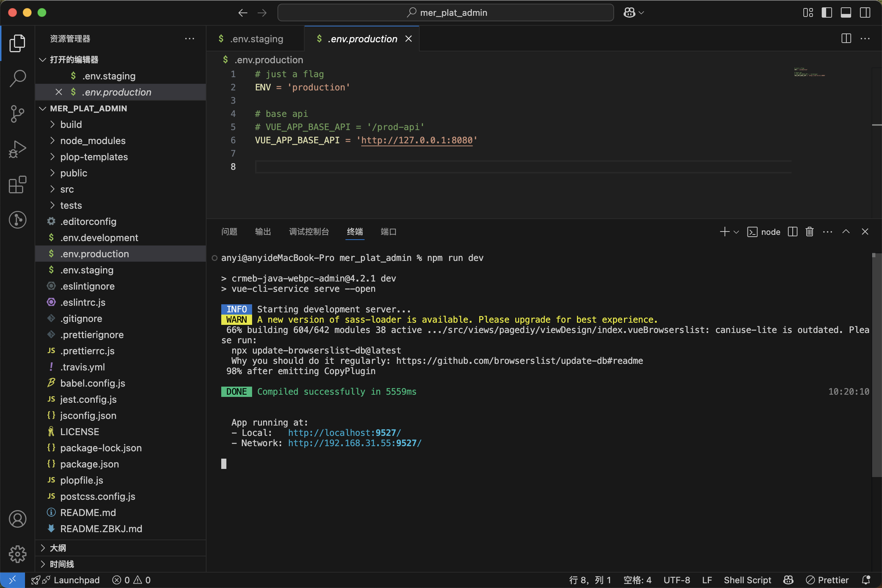Switch to the Debug Console tab
This screenshot has width=882, height=588.
[309, 232]
